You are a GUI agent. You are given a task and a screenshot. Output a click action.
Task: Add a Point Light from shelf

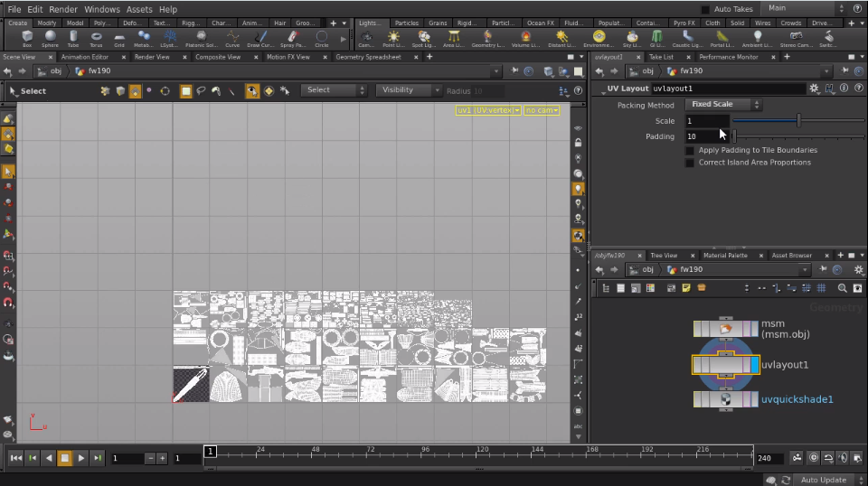[x=393, y=39]
